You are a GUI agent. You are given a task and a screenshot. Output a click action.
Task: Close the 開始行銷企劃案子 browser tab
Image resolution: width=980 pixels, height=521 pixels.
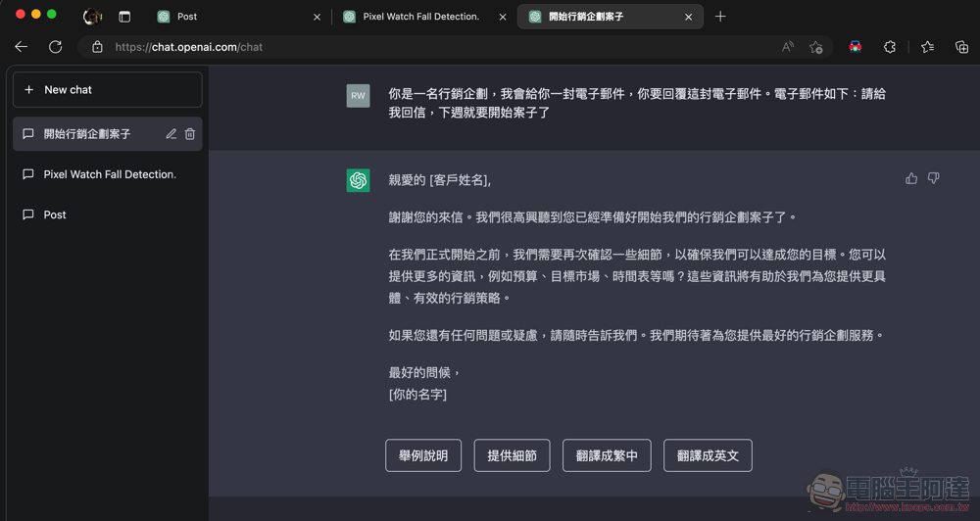[688, 17]
